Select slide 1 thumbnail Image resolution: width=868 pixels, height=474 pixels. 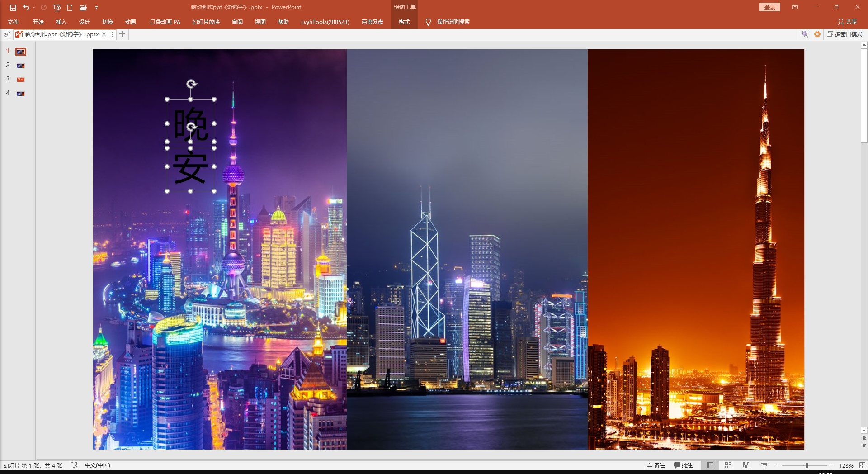(x=21, y=52)
